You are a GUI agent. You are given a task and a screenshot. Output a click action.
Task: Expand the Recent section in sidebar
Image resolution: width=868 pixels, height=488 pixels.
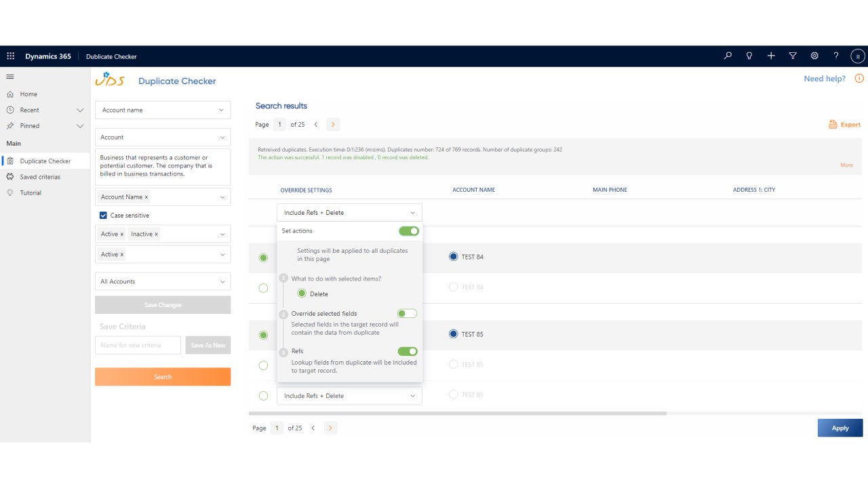(x=80, y=110)
